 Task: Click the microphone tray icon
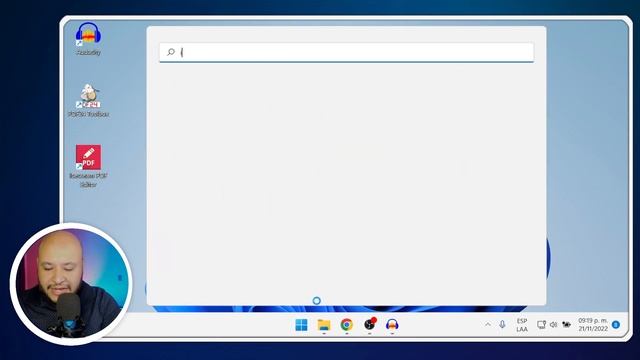[x=502, y=324]
